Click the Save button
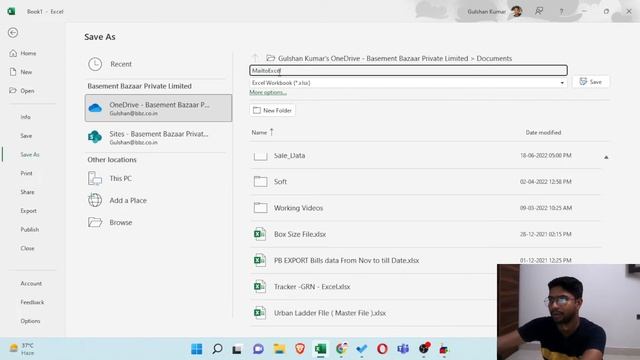 (591, 82)
